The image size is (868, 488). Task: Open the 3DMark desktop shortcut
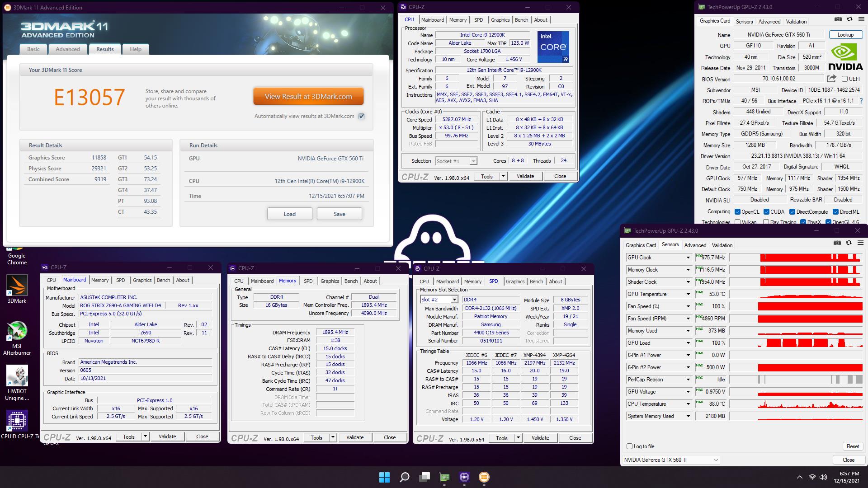click(x=17, y=289)
